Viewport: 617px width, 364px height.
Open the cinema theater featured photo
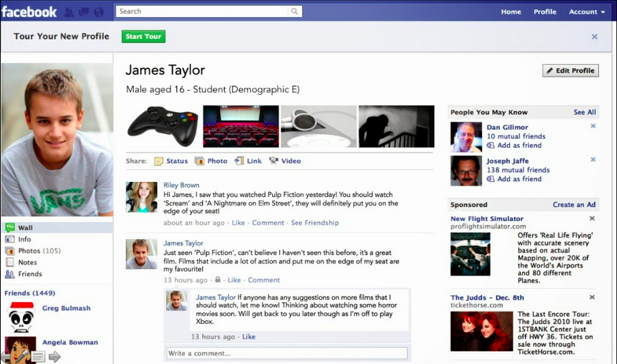click(x=241, y=126)
